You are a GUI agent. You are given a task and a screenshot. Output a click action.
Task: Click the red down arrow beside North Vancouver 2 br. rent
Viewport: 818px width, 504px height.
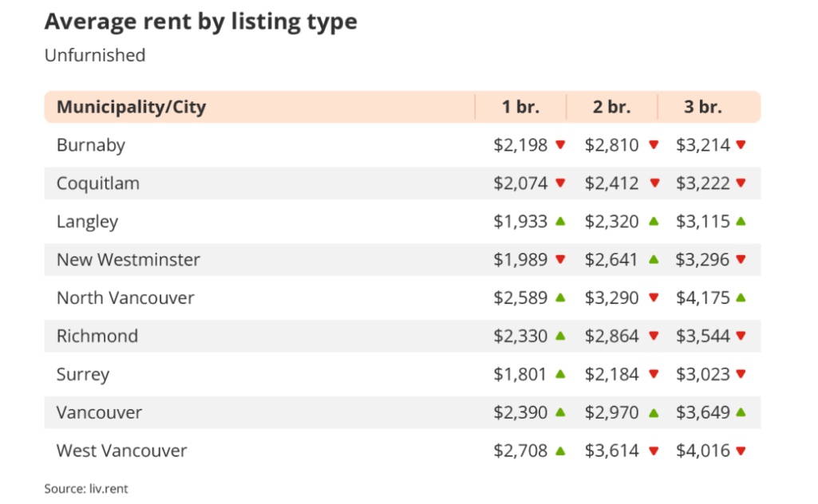(x=654, y=298)
